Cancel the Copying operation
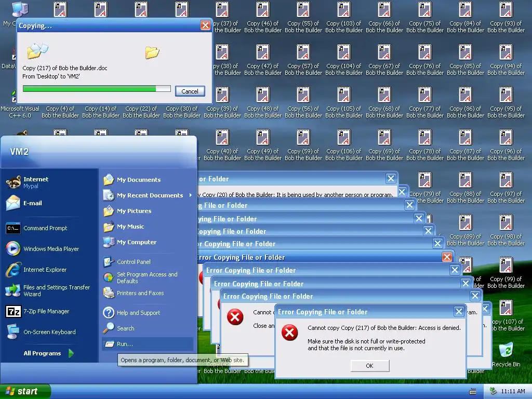The height and width of the screenshot is (399, 532). pos(190,91)
